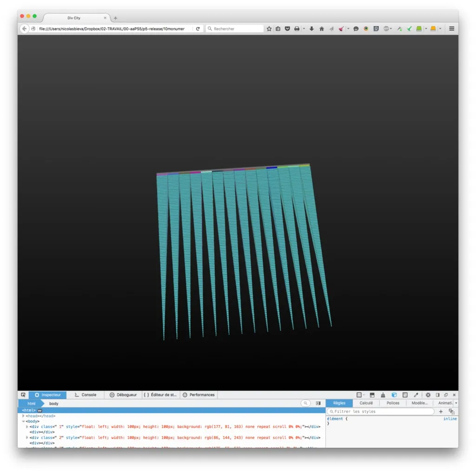The width and height of the screenshot is (476, 473).
Task: Open the Downloads arrow icon
Action: 311,29
